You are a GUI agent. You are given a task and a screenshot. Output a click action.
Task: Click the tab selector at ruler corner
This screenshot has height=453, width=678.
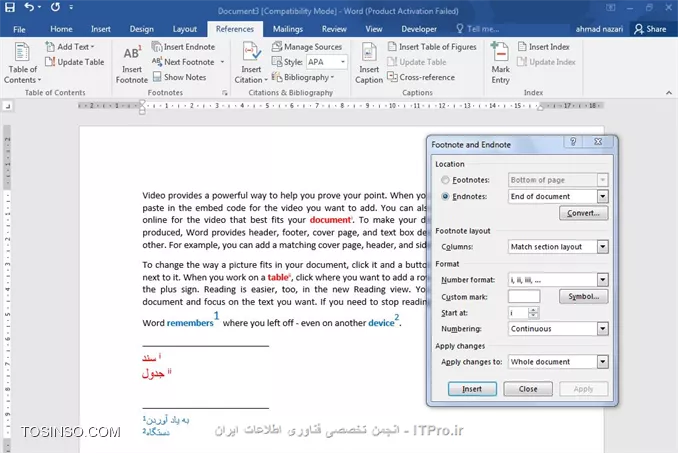[7, 106]
